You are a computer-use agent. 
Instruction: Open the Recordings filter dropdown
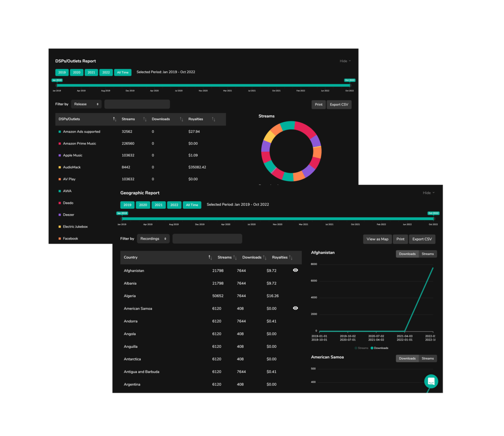[153, 239]
